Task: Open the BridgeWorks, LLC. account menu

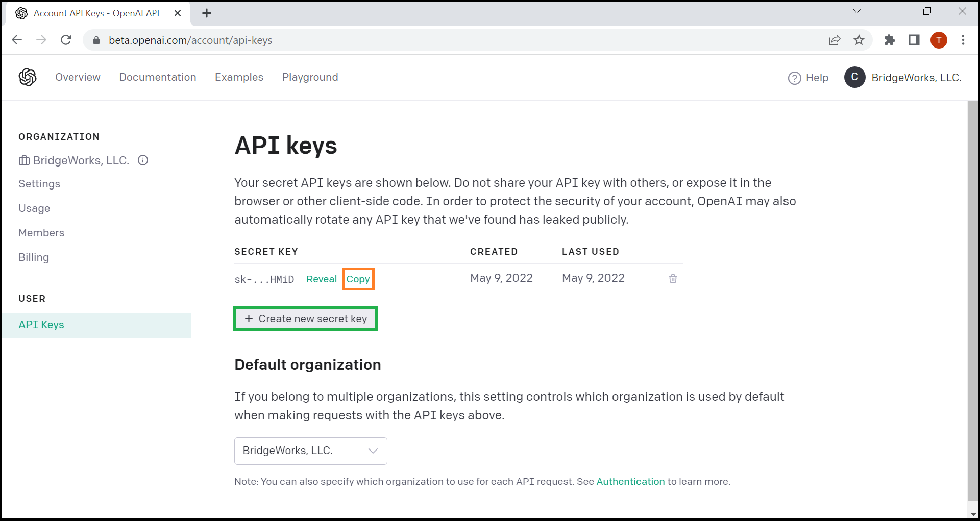Action: coord(916,78)
